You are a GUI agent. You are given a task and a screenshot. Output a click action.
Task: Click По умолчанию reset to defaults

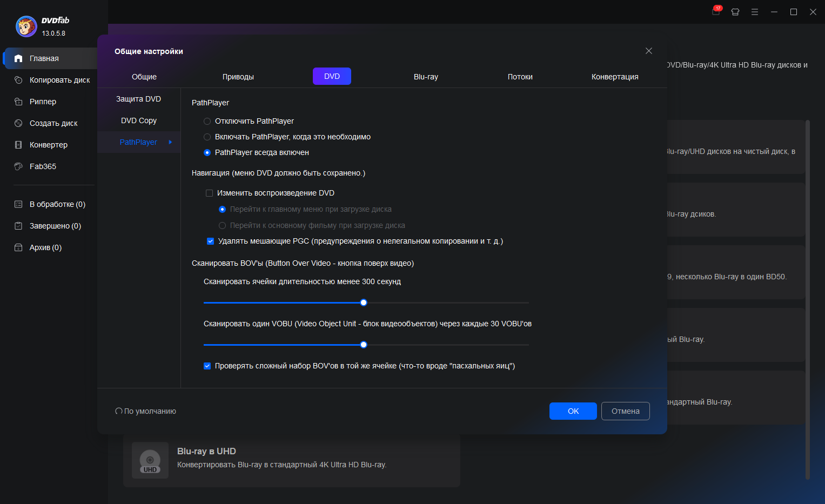146,411
